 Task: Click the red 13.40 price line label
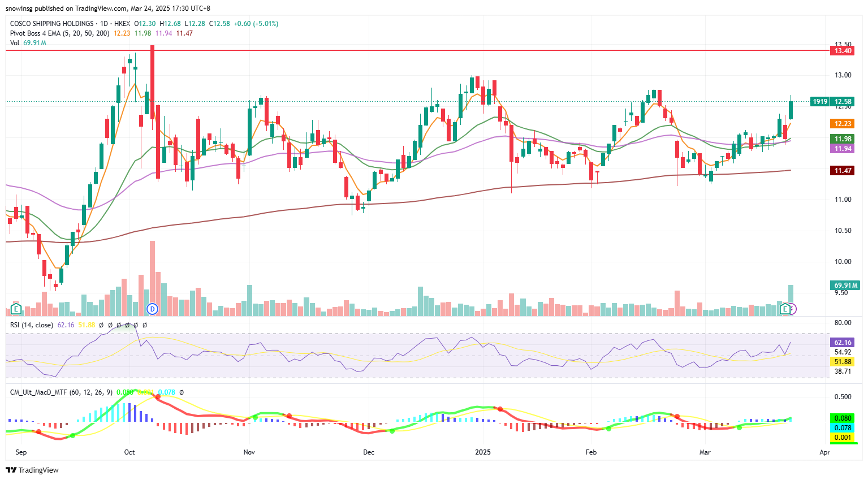click(x=843, y=51)
